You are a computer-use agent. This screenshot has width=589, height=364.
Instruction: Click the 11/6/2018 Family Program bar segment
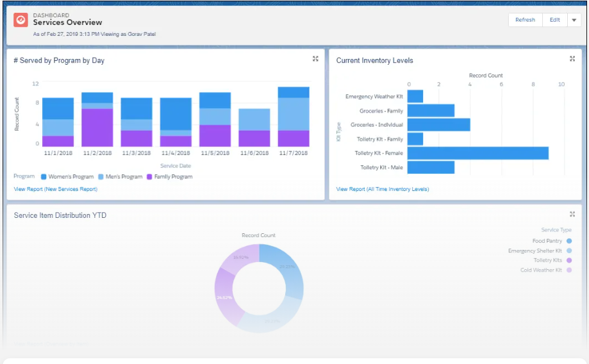click(254, 138)
